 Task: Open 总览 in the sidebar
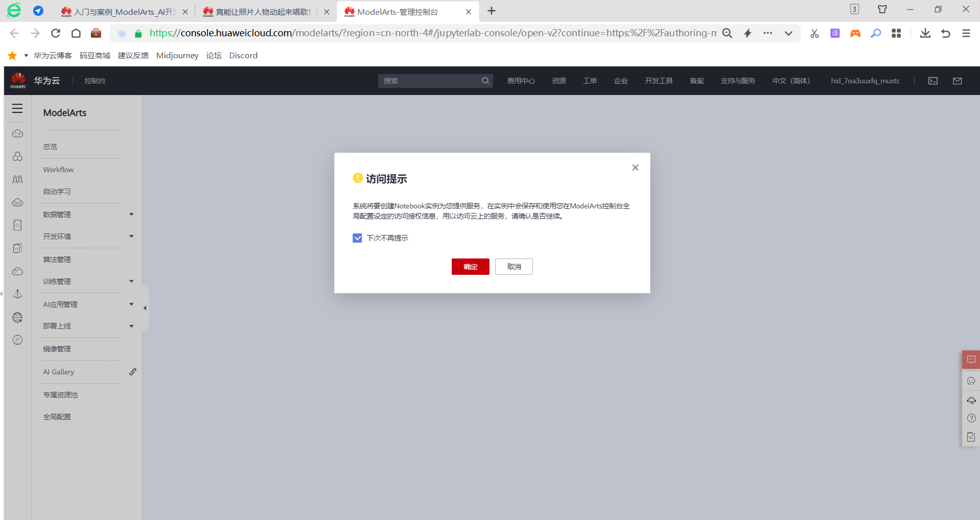[50, 147]
